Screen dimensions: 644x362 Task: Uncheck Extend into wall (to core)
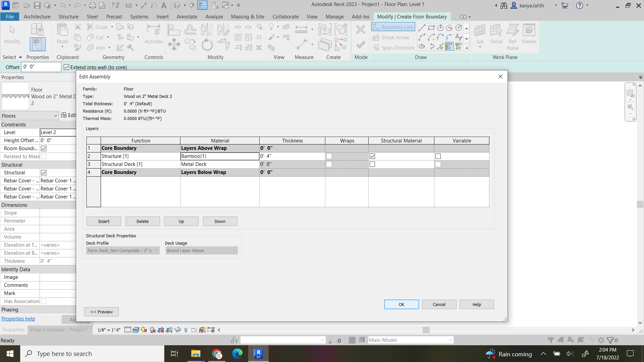click(x=66, y=67)
